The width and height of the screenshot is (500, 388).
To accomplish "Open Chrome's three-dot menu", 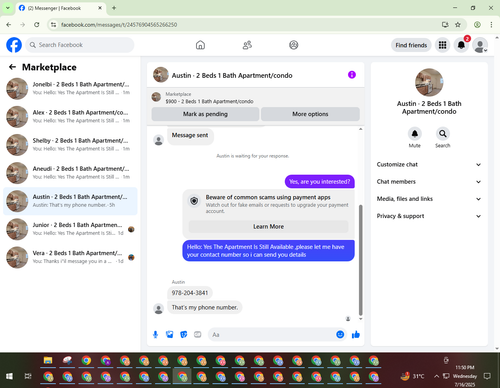I will pyautogui.click(x=491, y=25).
